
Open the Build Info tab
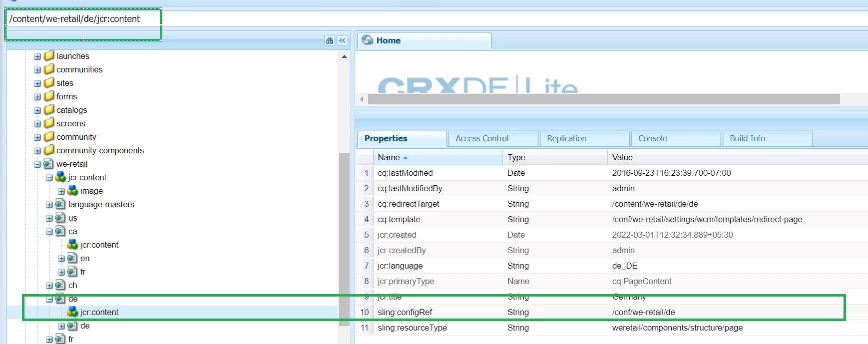[768, 138]
